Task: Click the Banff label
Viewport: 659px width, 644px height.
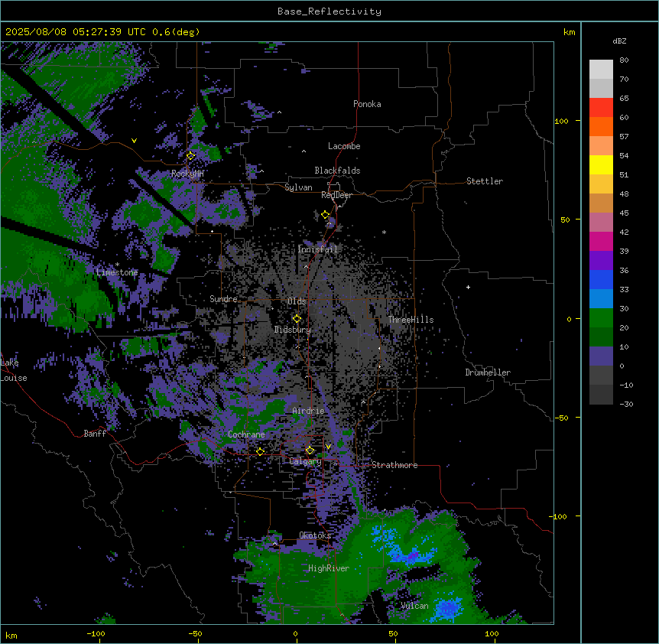Action: pyautogui.click(x=95, y=434)
